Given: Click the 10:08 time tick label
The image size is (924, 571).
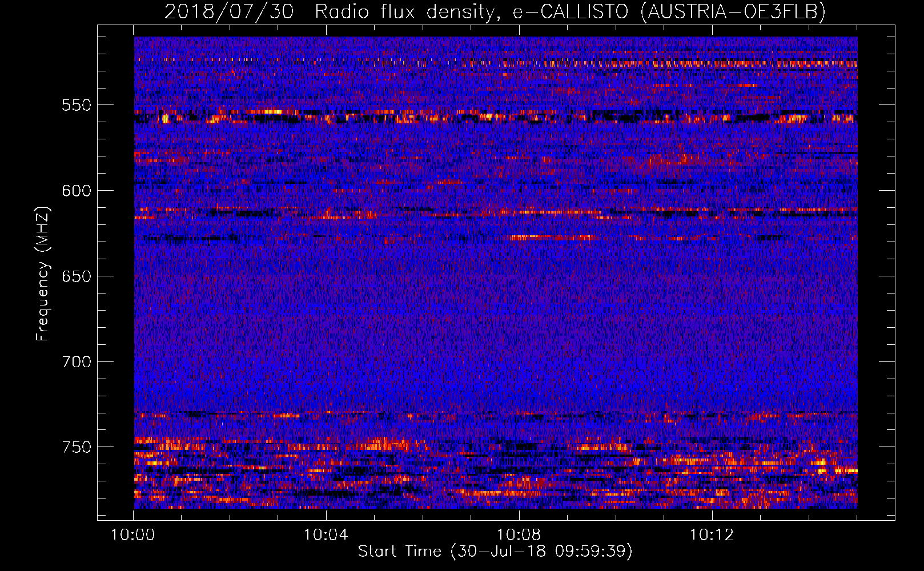Looking at the screenshot, I should pos(519,535).
